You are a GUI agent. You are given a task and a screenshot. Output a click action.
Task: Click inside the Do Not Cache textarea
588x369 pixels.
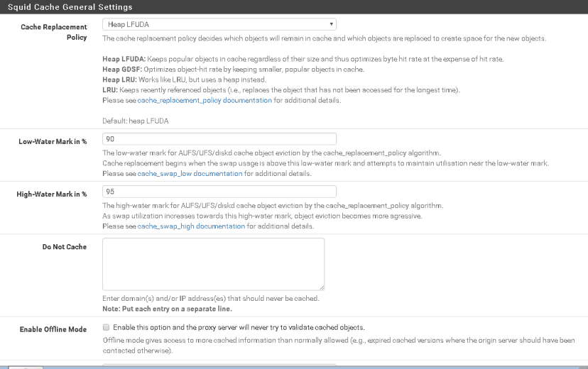213,263
